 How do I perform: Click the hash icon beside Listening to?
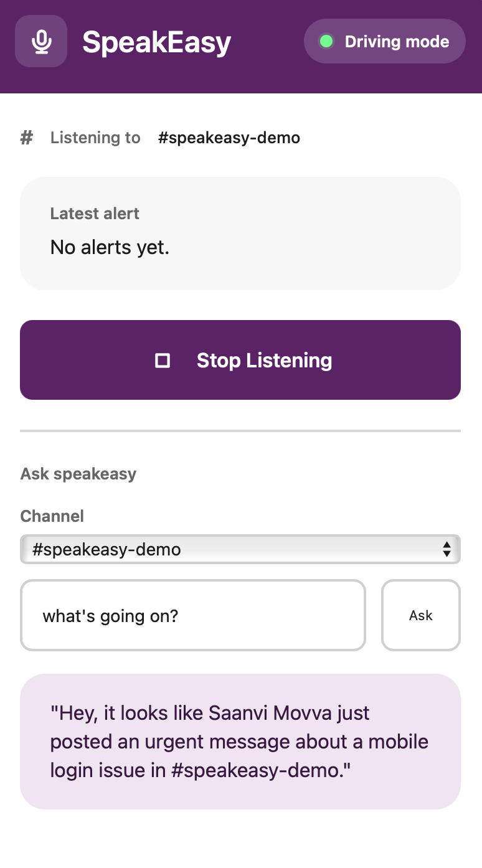(26, 138)
